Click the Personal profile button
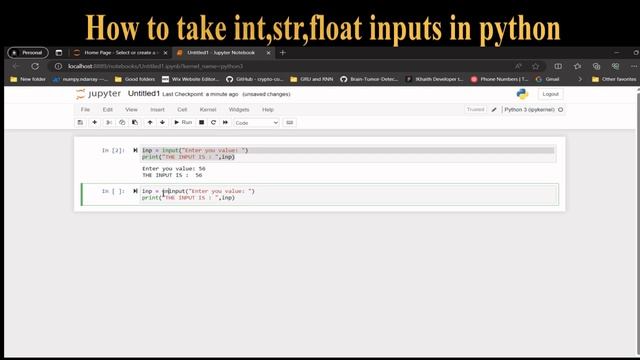This screenshot has width=640, height=360. (28, 53)
